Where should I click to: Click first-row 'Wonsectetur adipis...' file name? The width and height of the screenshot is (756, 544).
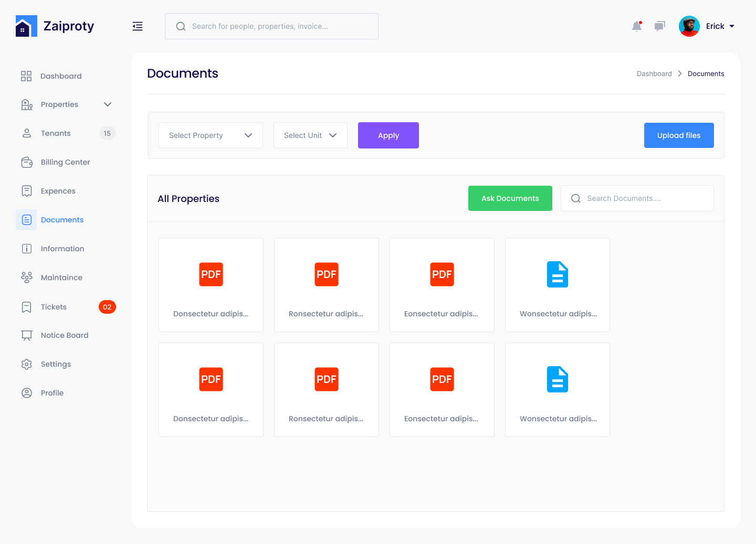[x=558, y=314]
